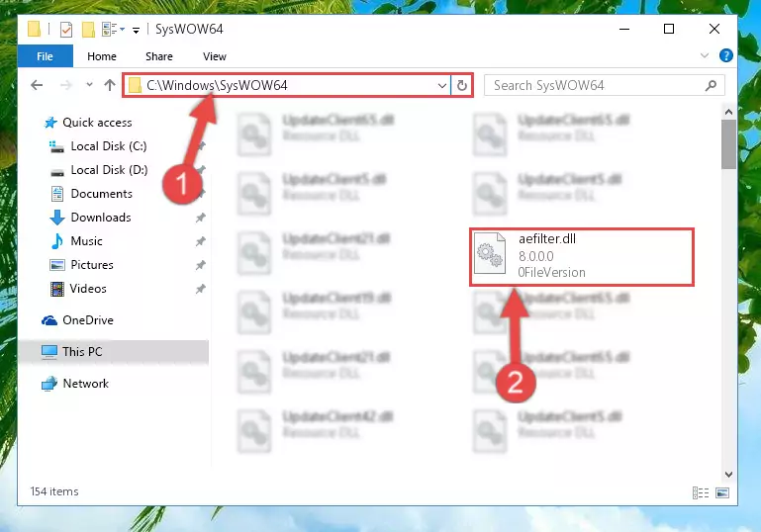761x532 pixels.
Task: Click the Downloads blue arrow icon
Action: (57, 218)
